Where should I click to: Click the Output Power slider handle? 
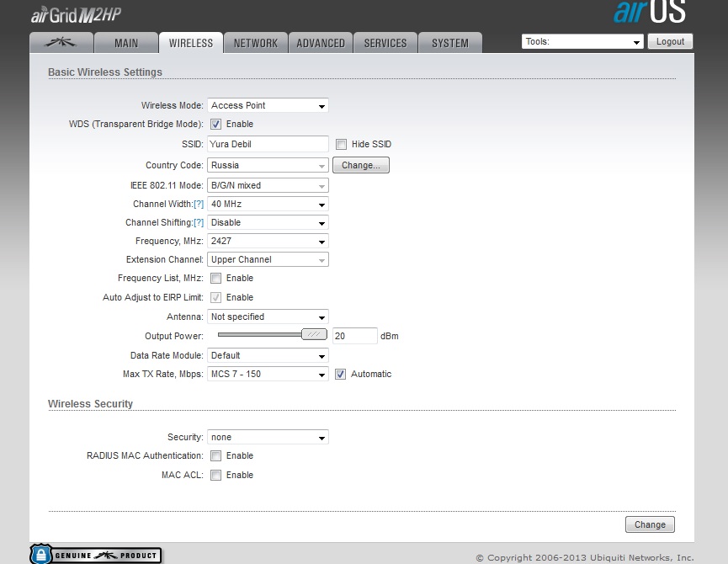tap(314, 334)
